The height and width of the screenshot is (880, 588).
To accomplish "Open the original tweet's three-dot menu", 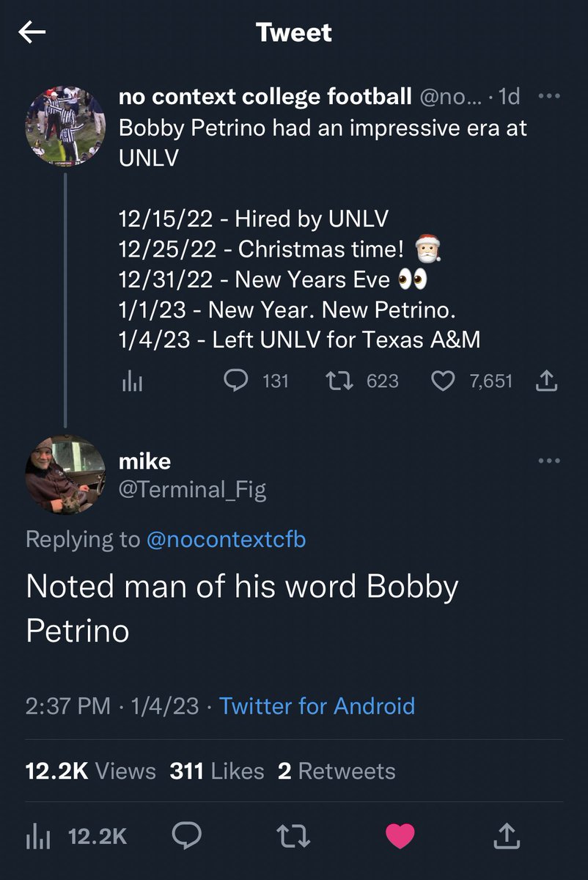I will coord(548,96).
